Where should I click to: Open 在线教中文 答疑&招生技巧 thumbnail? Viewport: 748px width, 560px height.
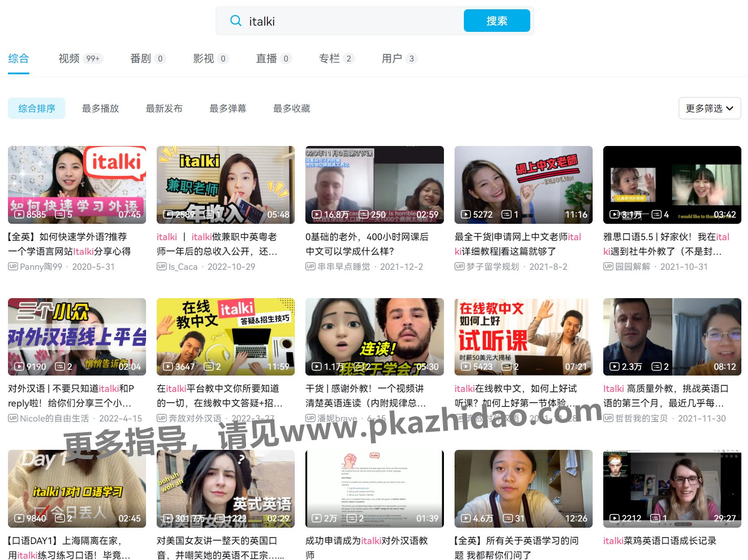(226, 337)
